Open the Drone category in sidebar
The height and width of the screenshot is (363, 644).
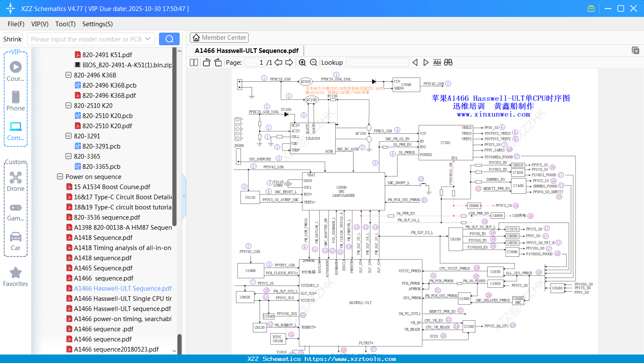click(16, 181)
